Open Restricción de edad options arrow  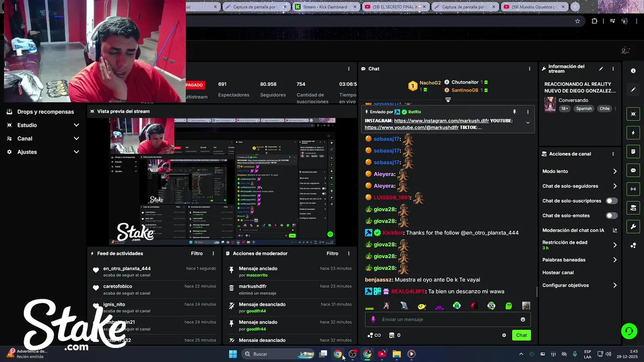[615, 245]
